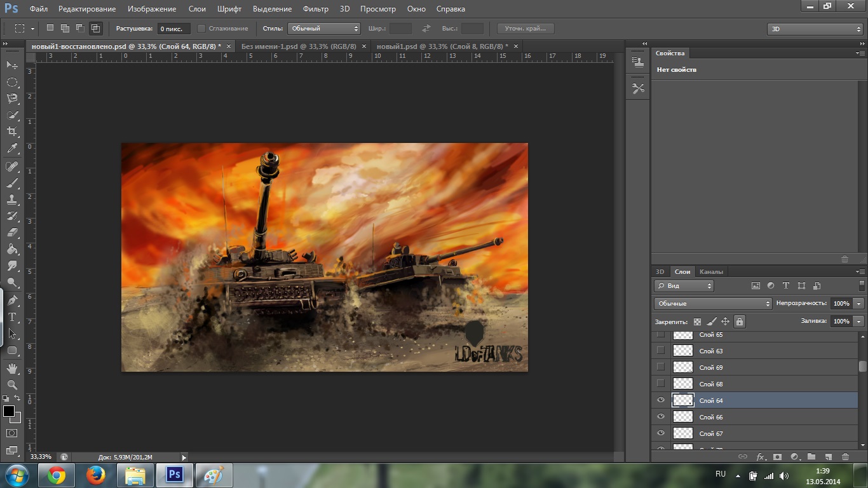Image resolution: width=868 pixels, height=488 pixels.
Task: Select the Clone Stamp tool
Action: point(12,200)
